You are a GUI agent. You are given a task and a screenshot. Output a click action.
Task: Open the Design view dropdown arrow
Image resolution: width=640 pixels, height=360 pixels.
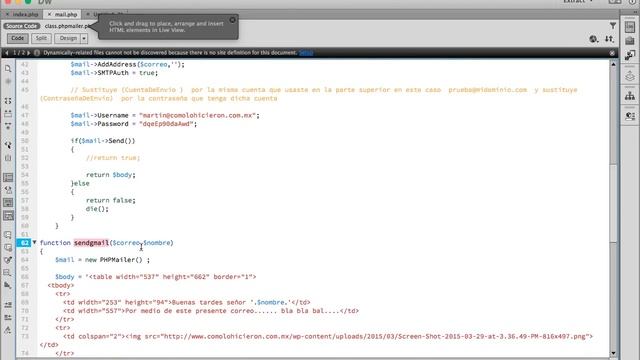click(x=84, y=38)
